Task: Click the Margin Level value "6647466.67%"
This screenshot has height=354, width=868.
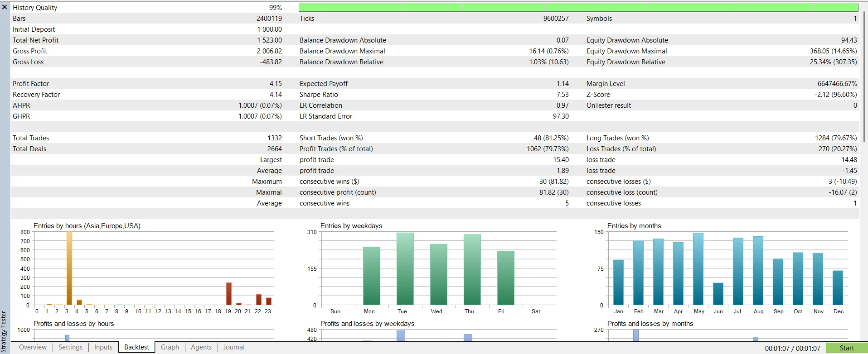Action: pos(837,84)
